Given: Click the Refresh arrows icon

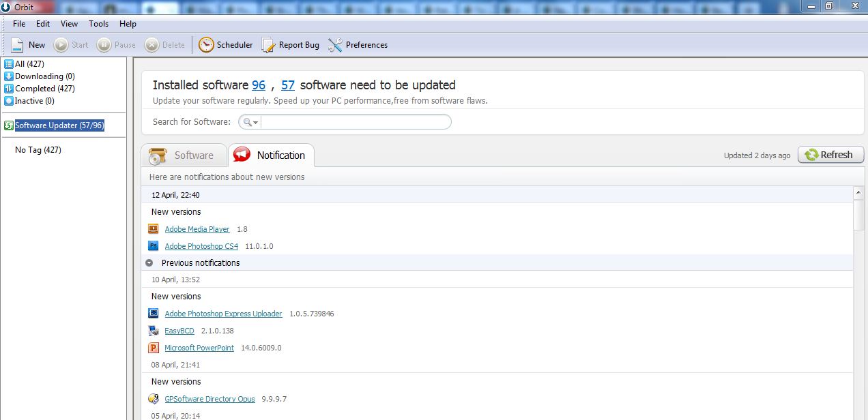Looking at the screenshot, I should [x=811, y=155].
